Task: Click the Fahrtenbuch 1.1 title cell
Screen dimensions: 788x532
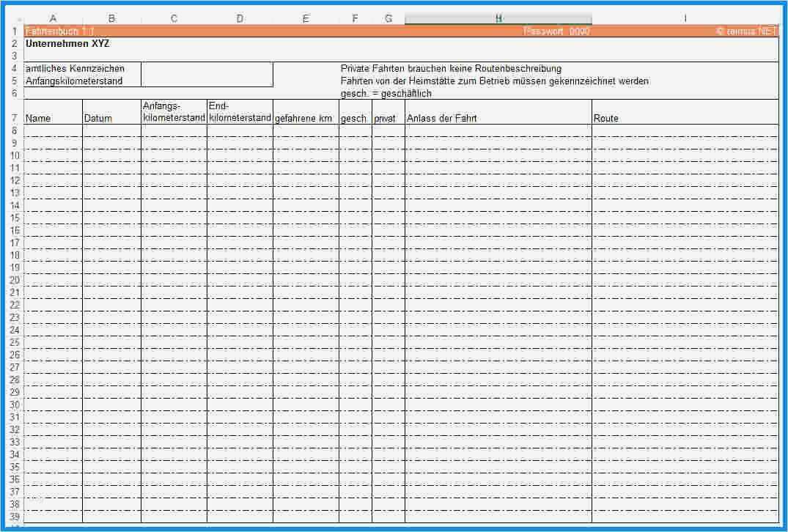Action: point(55,31)
